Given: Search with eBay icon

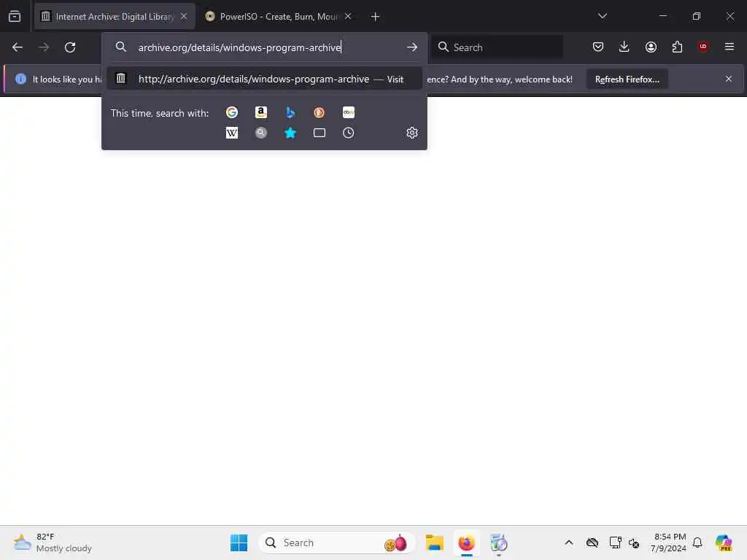Looking at the screenshot, I should pyautogui.click(x=349, y=112).
